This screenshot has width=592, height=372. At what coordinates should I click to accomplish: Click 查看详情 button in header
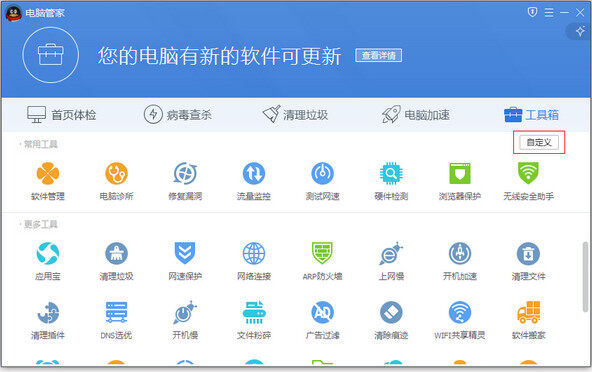click(x=379, y=56)
